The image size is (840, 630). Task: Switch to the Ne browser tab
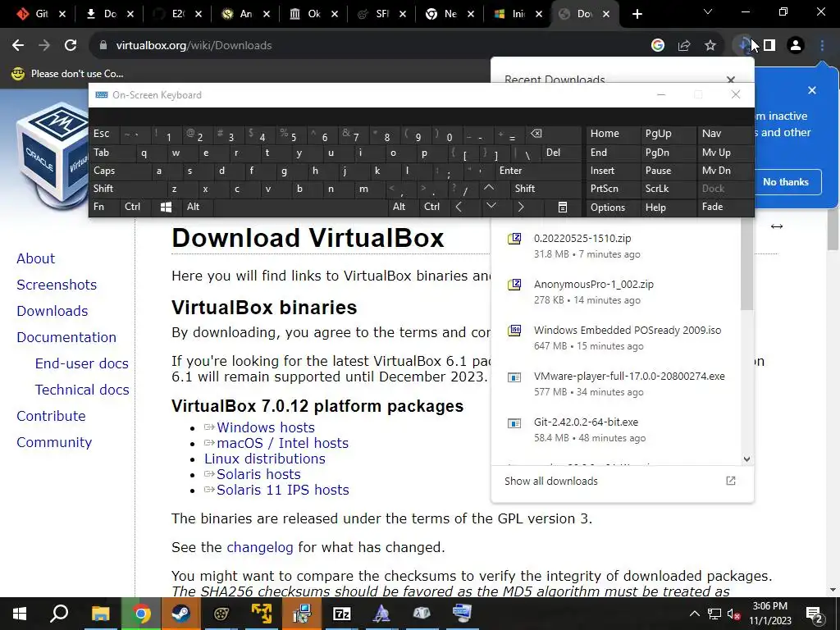click(x=450, y=14)
